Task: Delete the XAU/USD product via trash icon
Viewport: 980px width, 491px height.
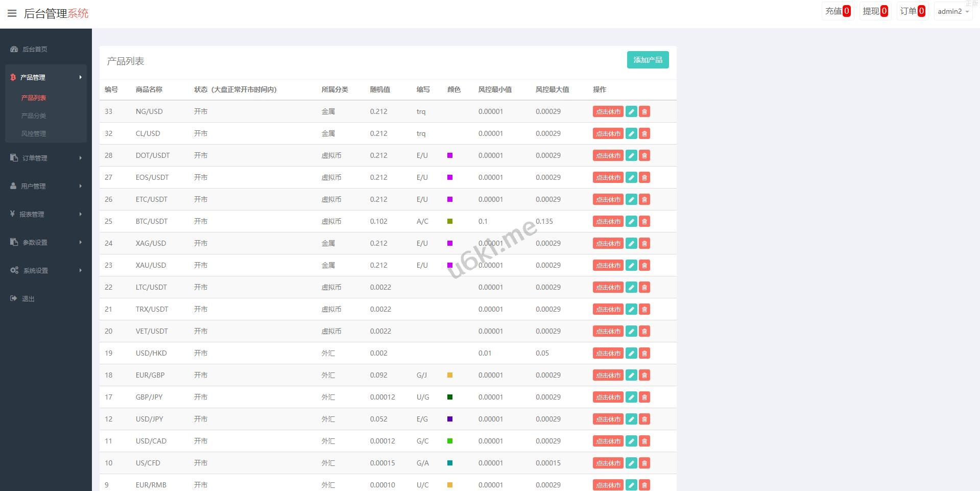Action: pyautogui.click(x=644, y=266)
